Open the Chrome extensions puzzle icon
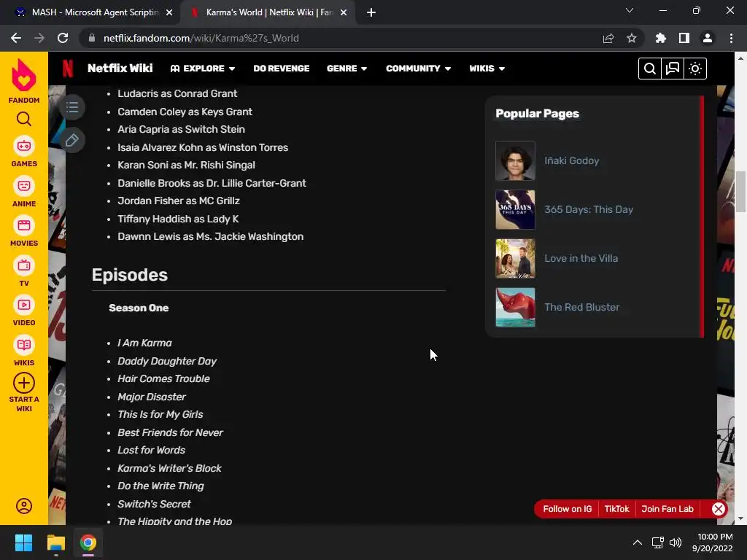 coord(661,38)
